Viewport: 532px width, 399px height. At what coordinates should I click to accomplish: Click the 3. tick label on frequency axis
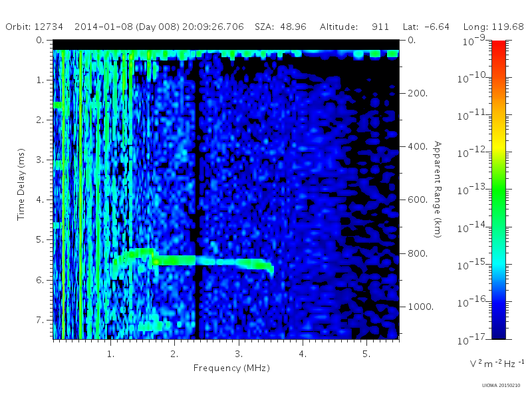click(239, 354)
